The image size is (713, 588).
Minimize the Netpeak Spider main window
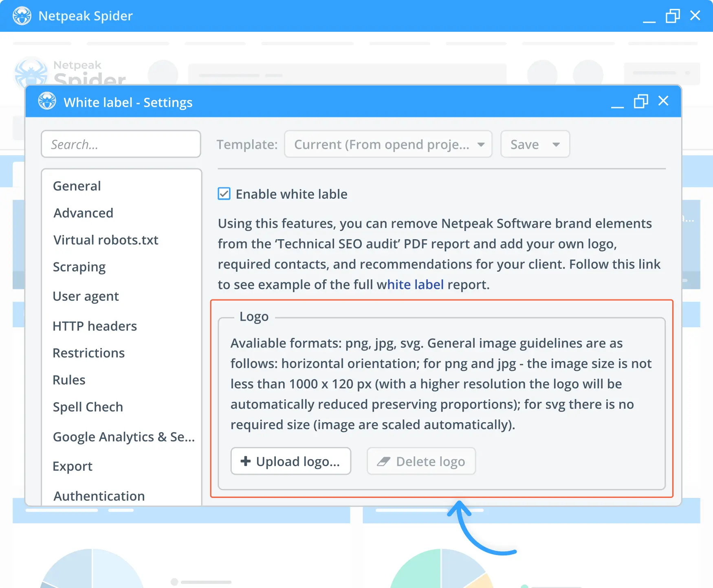point(649,22)
